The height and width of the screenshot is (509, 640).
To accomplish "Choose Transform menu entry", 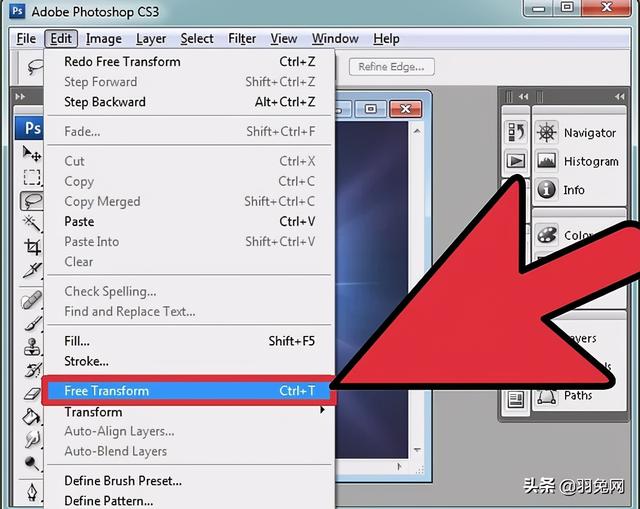I will 189,412.
